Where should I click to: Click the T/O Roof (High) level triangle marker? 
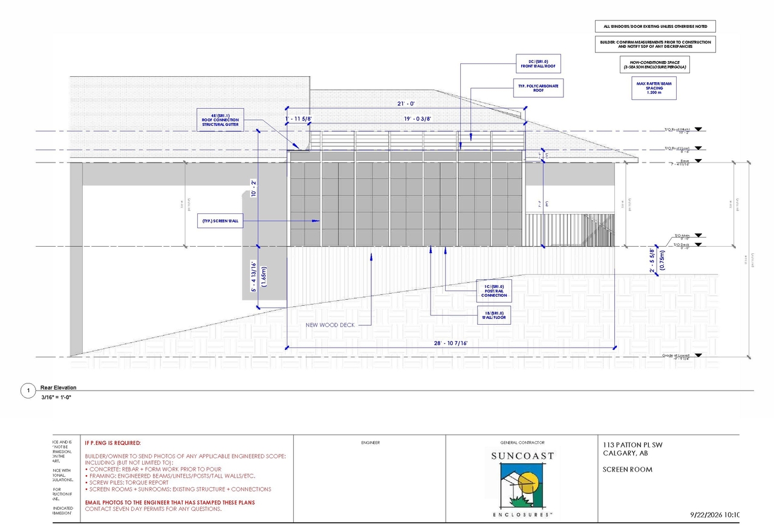[698, 129]
